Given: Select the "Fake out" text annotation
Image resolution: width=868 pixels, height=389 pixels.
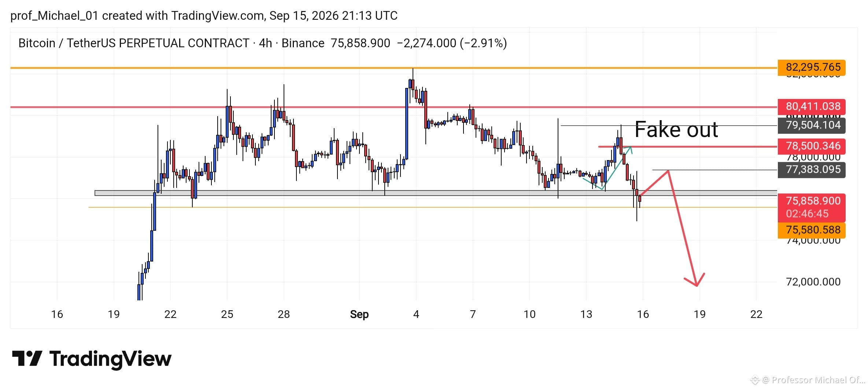Looking at the screenshot, I should point(676,130).
